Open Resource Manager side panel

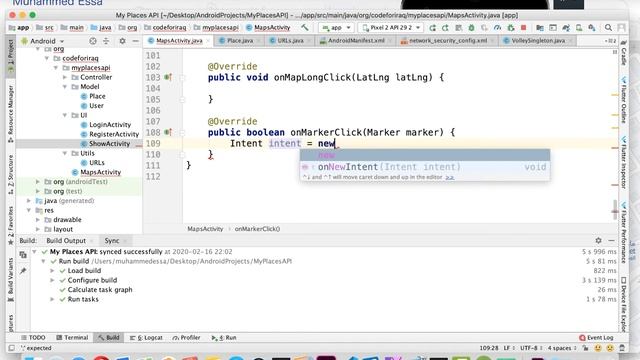point(11,114)
